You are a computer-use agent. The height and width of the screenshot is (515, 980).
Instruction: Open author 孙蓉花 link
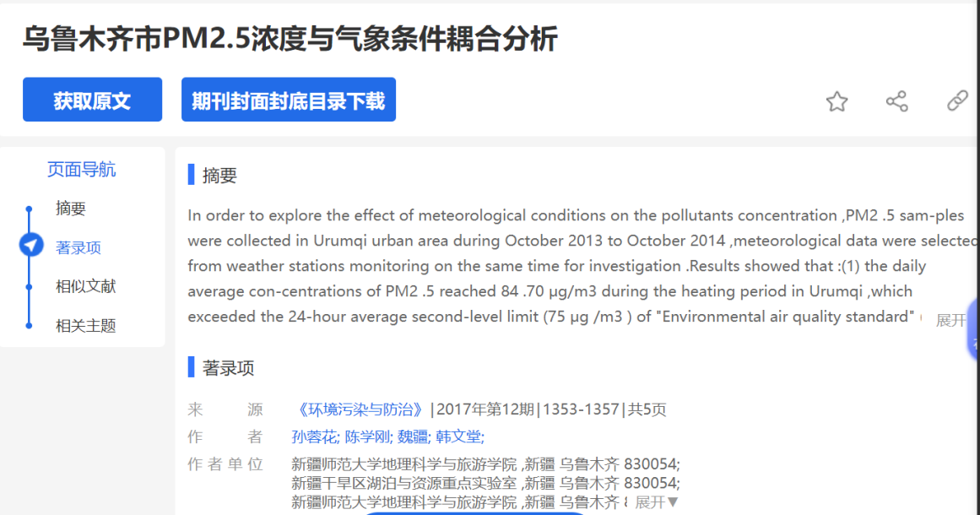pyautogui.click(x=314, y=436)
